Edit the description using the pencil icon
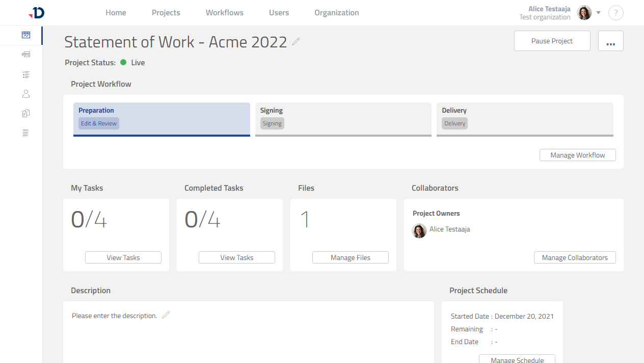 tap(166, 315)
